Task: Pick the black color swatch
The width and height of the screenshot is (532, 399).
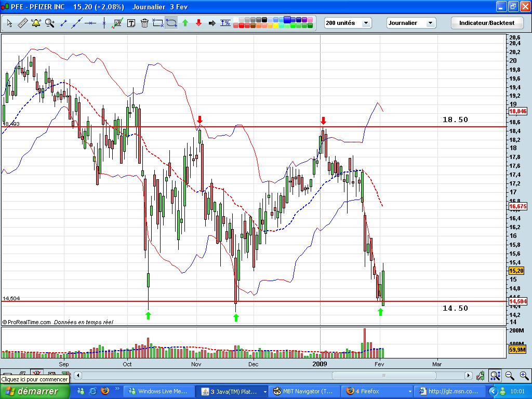Action: pos(264,20)
